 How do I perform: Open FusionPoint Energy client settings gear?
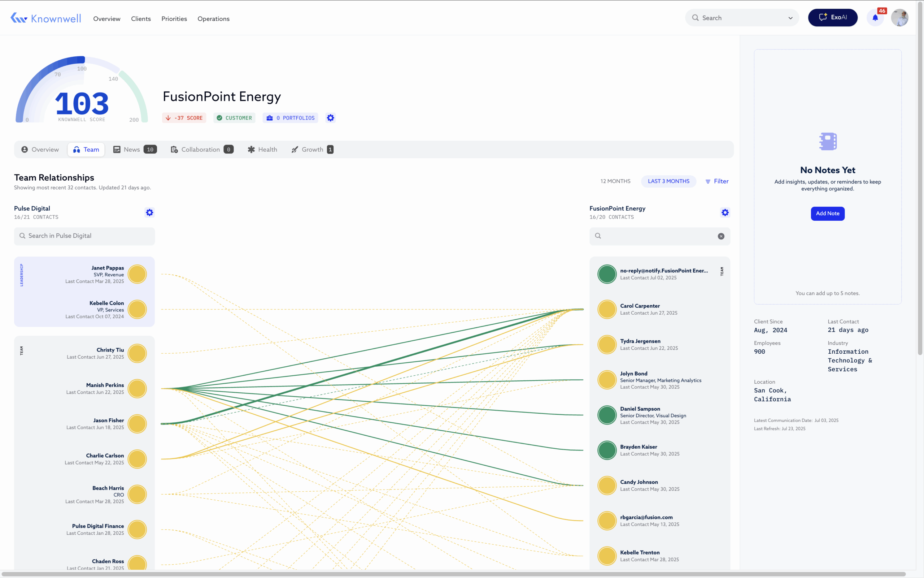pos(331,118)
